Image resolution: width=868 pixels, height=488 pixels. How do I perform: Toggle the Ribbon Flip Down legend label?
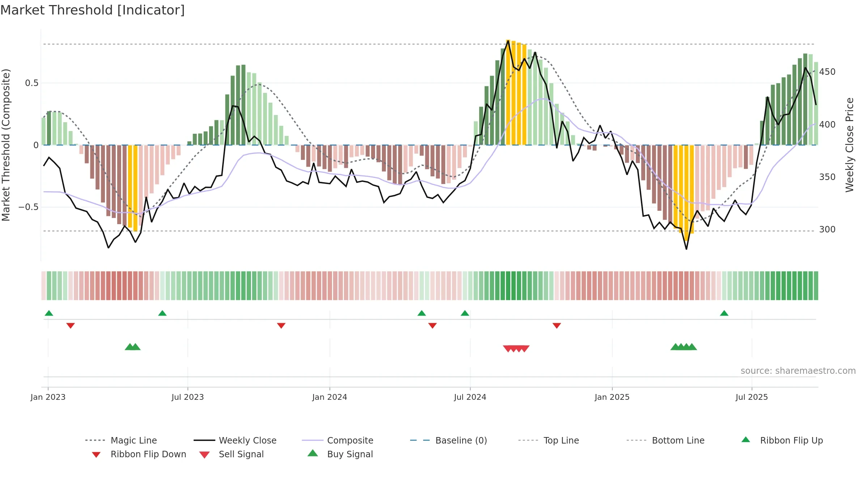148,454
